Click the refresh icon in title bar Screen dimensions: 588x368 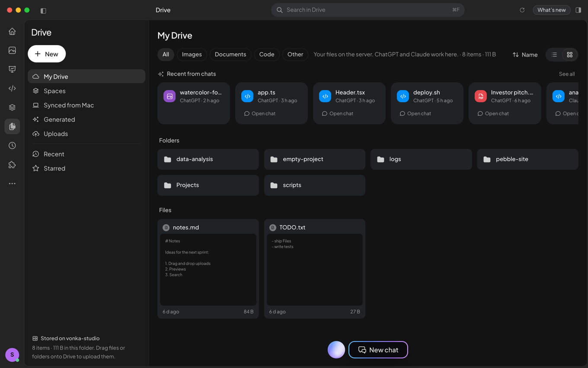522,10
